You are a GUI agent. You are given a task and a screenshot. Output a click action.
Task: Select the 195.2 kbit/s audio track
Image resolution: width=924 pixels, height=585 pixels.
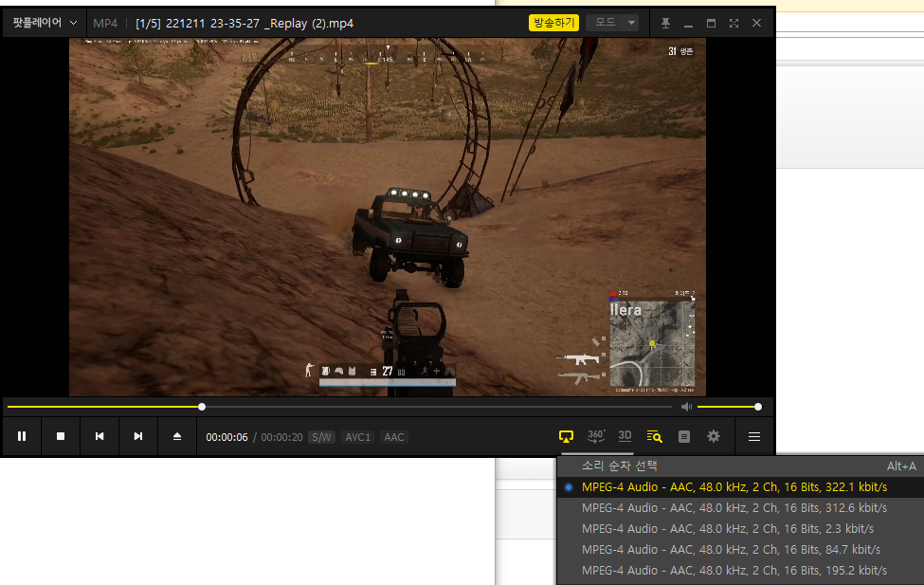point(741,571)
